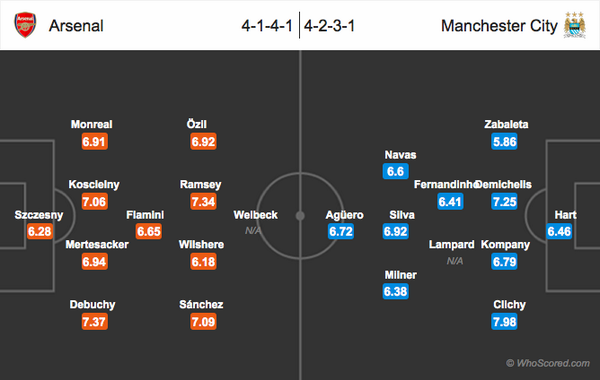Open the Manchester City team name link
Screen dimensions: 600x380
[x=499, y=26]
